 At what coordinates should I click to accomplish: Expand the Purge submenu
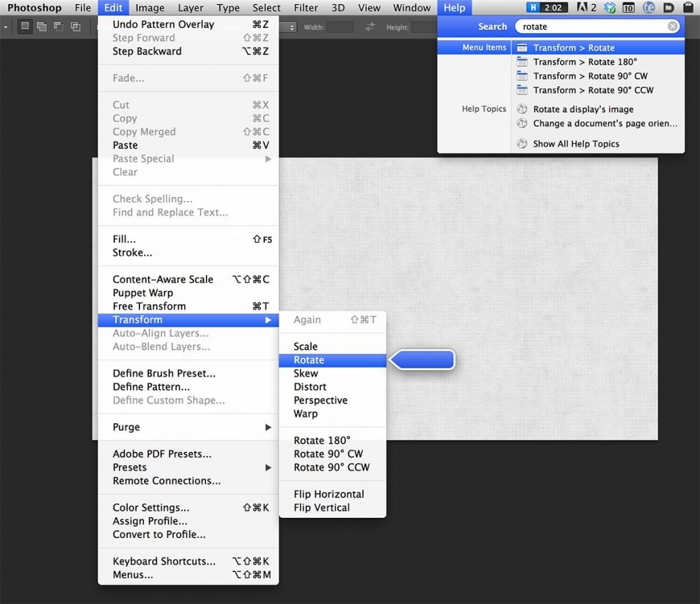pyautogui.click(x=188, y=427)
